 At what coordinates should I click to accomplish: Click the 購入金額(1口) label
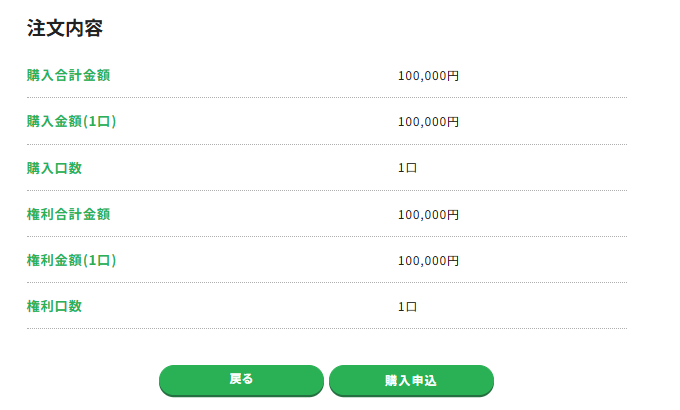point(72,121)
